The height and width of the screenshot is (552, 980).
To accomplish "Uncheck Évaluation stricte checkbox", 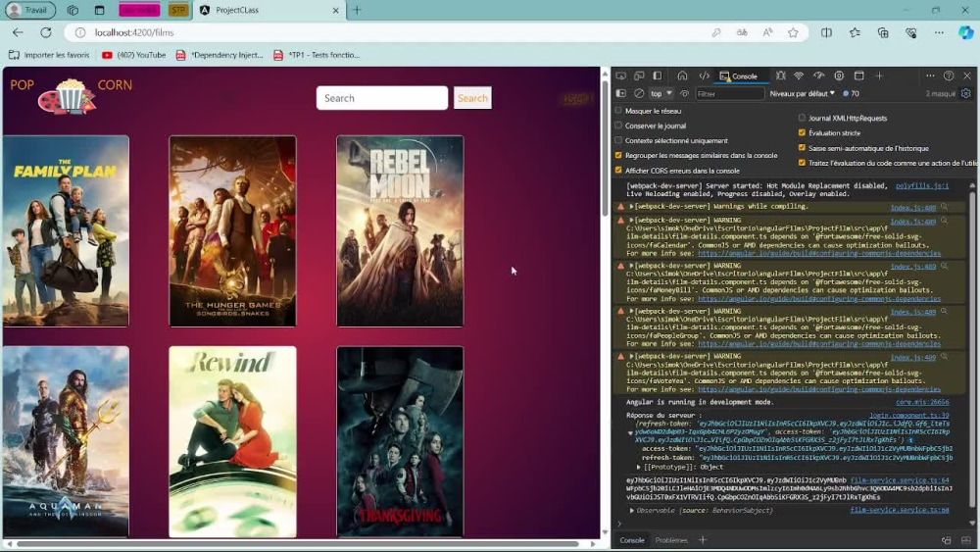I will point(802,132).
